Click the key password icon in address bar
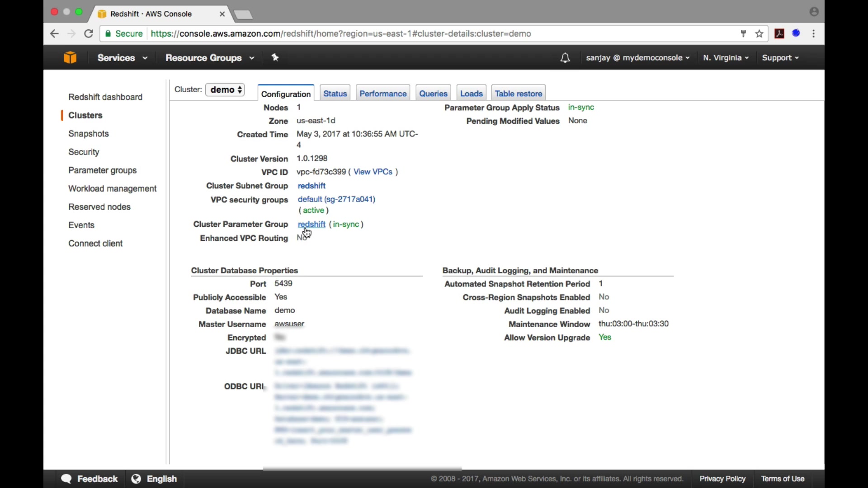The width and height of the screenshot is (868, 488). tap(743, 33)
